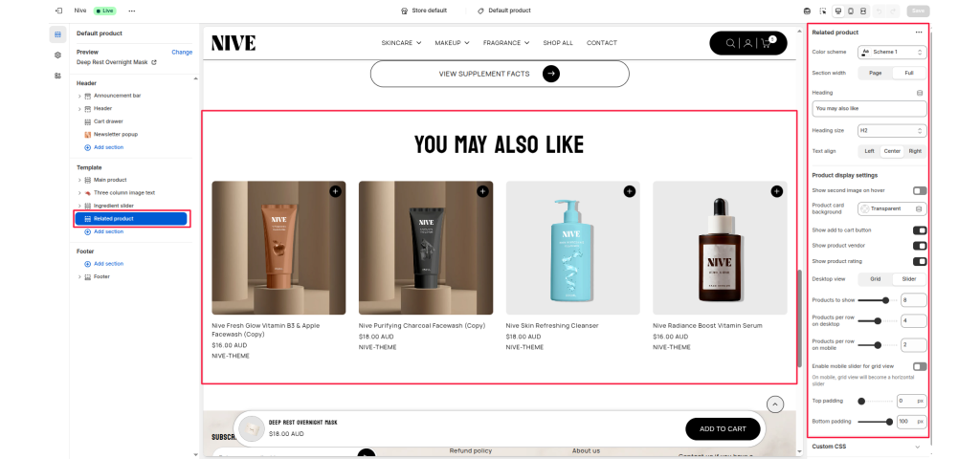Click Change link next to Preview

click(x=182, y=53)
